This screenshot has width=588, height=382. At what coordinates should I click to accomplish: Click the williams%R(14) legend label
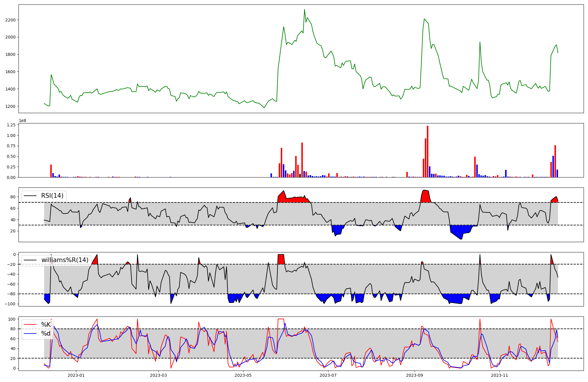(65, 260)
